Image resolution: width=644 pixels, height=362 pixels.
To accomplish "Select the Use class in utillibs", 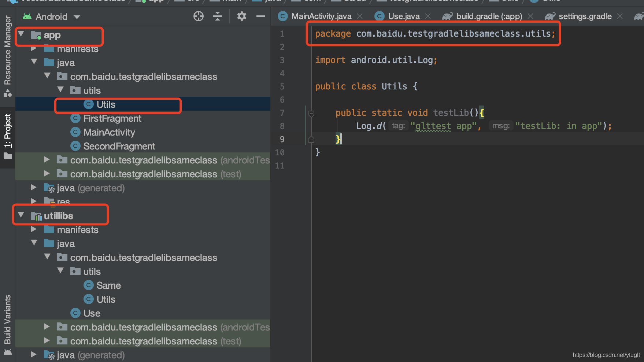I will click(92, 313).
